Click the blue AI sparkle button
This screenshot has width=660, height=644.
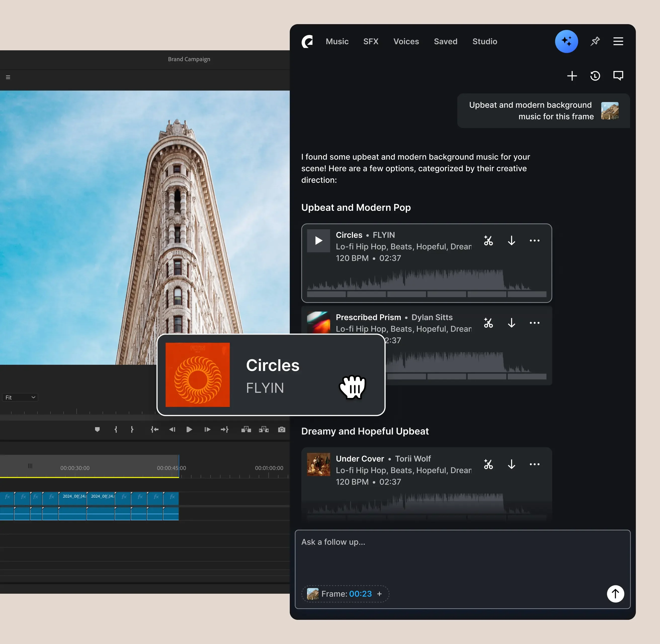tap(566, 42)
